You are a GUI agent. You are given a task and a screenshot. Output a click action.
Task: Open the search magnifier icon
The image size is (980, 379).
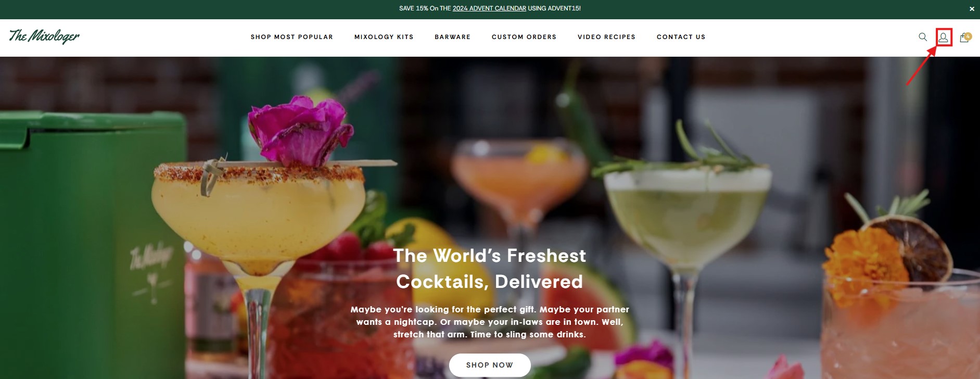[923, 37]
